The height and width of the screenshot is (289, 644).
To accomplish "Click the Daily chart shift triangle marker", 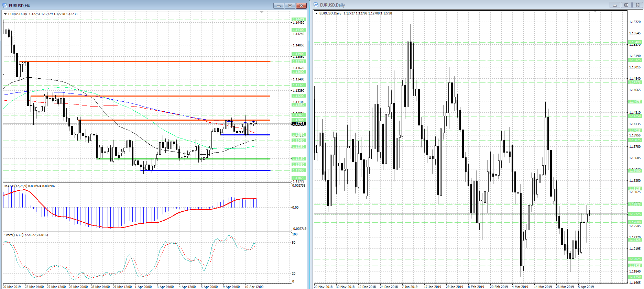I will (x=595, y=12).
